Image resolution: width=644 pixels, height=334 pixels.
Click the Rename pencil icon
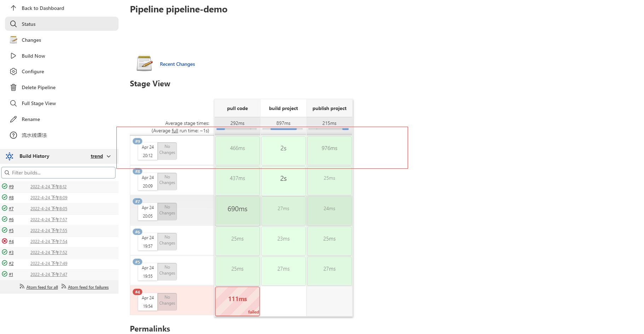point(13,119)
